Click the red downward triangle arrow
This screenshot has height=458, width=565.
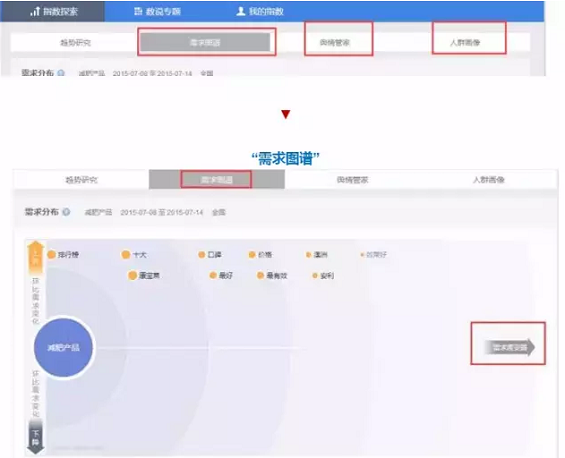285,114
